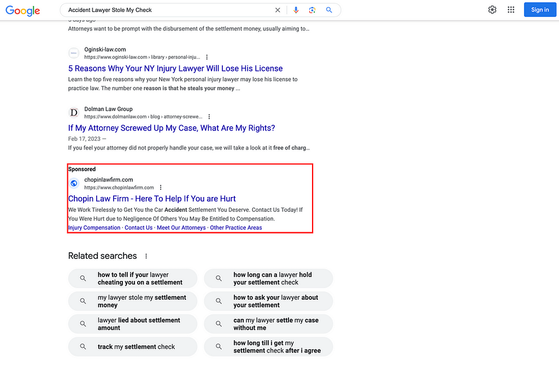
Task: Select 'how long till i get my settlement' search
Action: pyautogui.click(x=268, y=347)
